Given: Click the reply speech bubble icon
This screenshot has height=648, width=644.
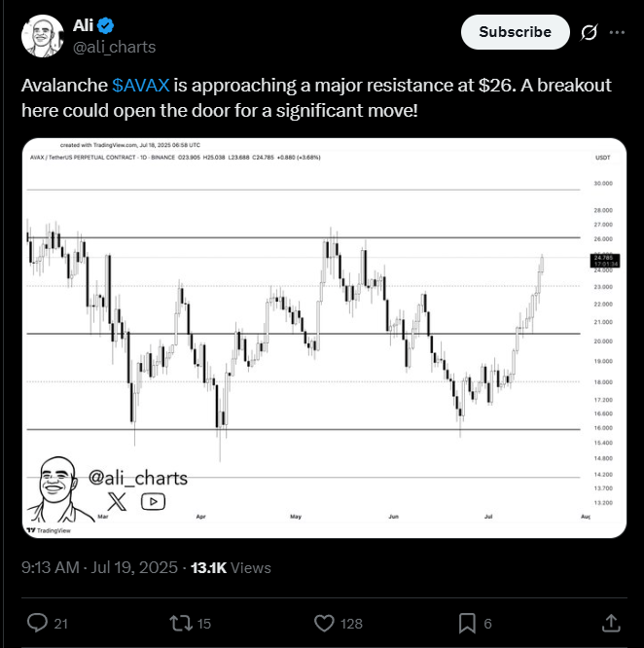Looking at the screenshot, I should click(x=37, y=623).
